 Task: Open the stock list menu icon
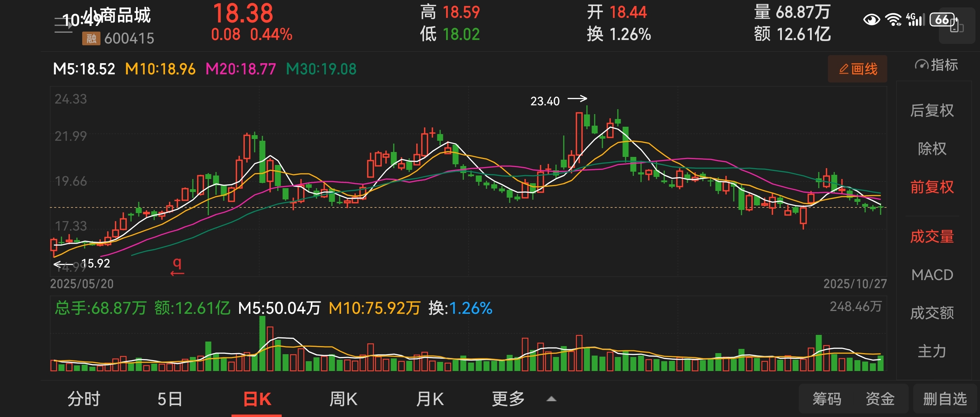pos(63,25)
